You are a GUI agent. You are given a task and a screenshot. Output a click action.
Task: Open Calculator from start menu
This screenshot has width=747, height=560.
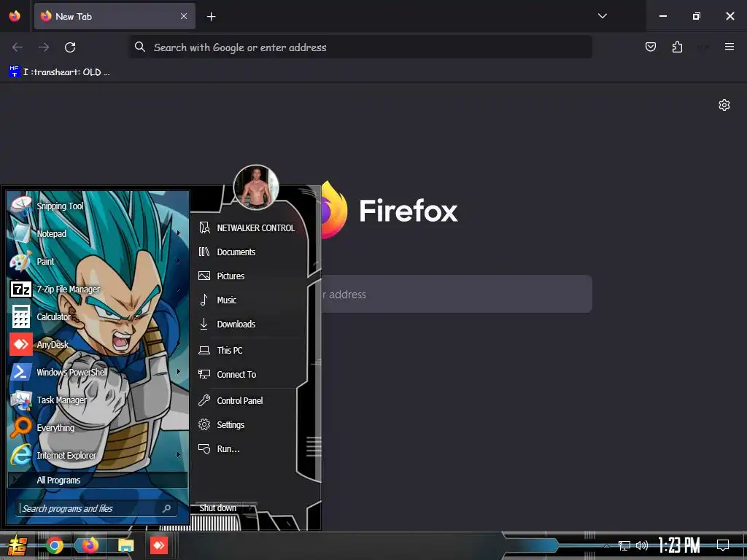pyautogui.click(x=98, y=316)
